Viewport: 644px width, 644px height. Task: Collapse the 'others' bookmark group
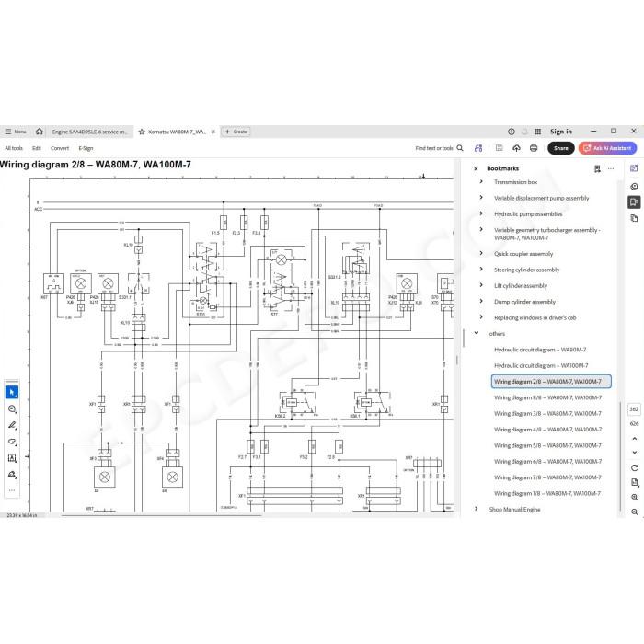(477, 333)
